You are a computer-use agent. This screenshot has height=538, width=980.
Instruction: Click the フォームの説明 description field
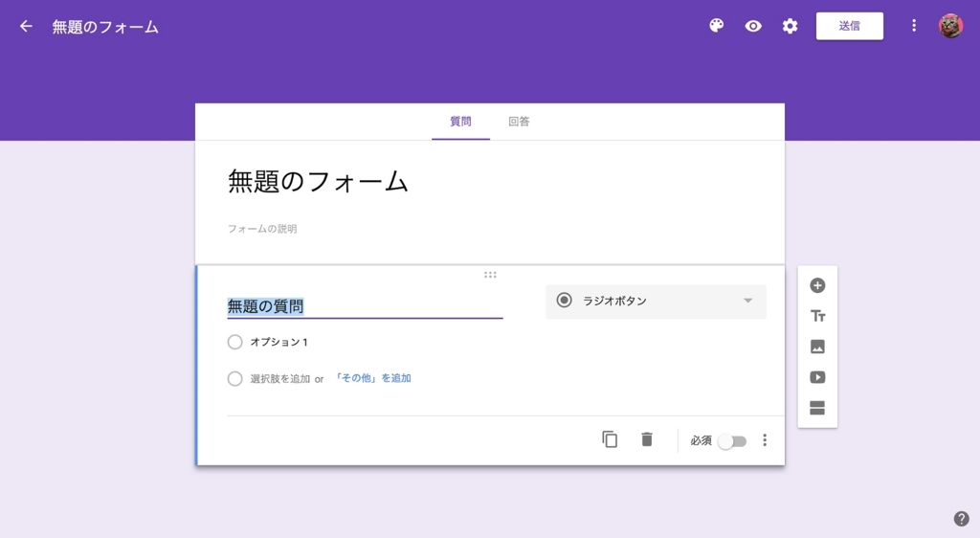pyautogui.click(x=262, y=229)
